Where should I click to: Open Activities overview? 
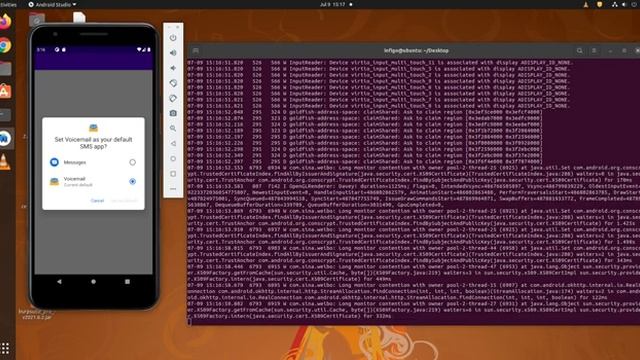(8, 4)
